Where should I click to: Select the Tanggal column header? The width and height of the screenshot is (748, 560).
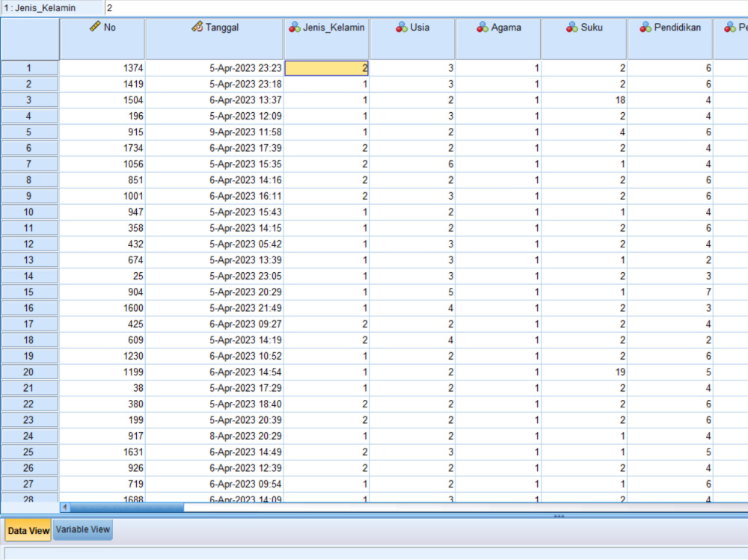click(214, 39)
